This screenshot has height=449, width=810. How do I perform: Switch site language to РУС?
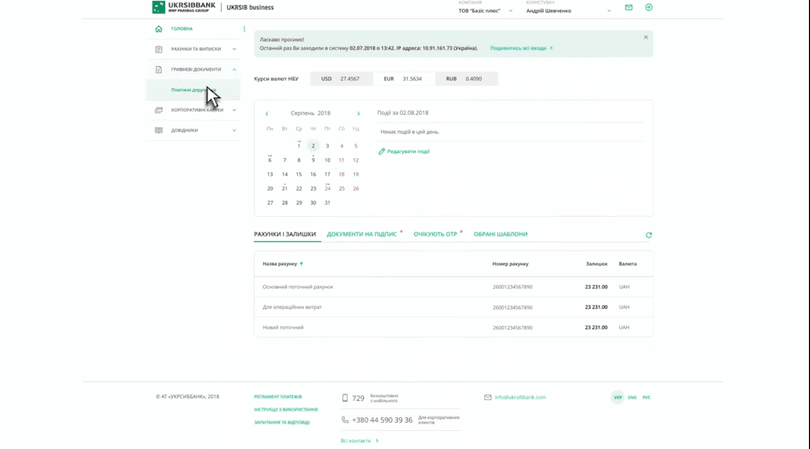pos(646,397)
